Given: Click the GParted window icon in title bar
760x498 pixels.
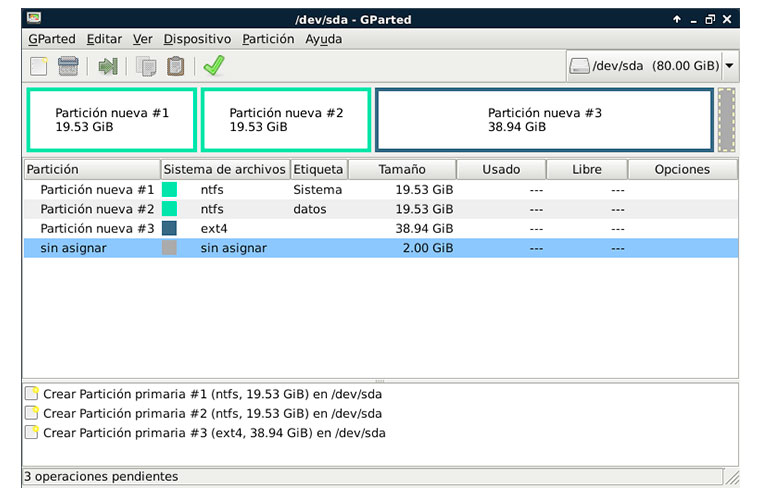Looking at the screenshot, I should [x=34, y=18].
